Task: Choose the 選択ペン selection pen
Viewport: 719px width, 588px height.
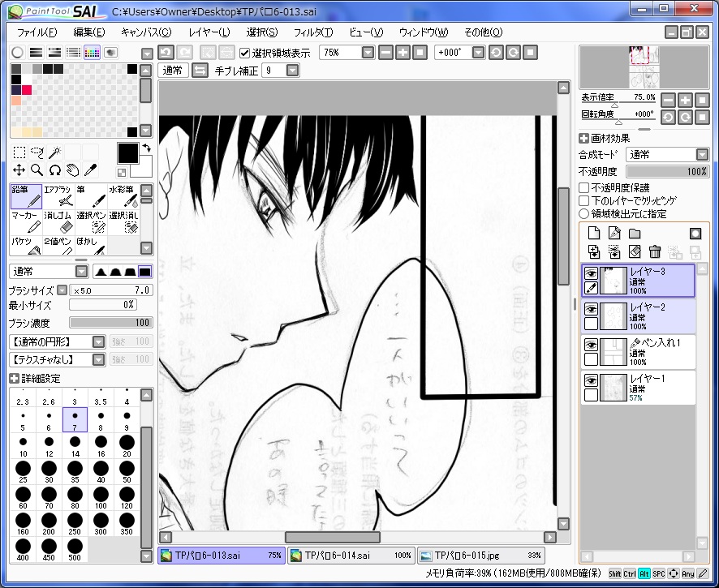Action: click(x=91, y=221)
